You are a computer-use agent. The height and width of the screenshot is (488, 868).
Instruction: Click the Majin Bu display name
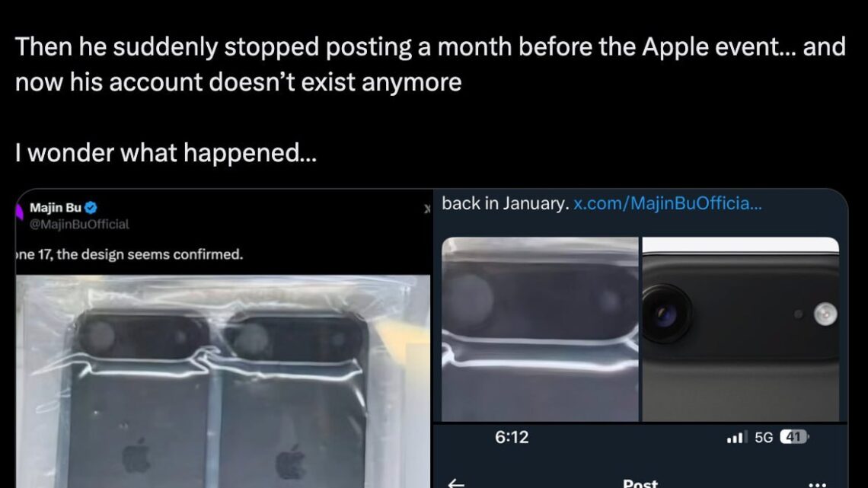pyautogui.click(x=56, y=208)
